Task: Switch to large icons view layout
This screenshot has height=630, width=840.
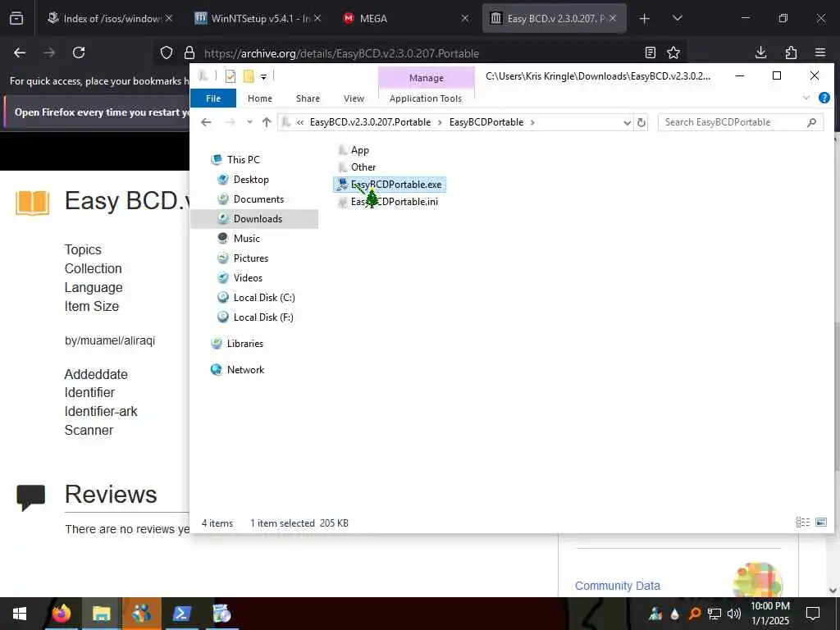Action: click(820, 523)
